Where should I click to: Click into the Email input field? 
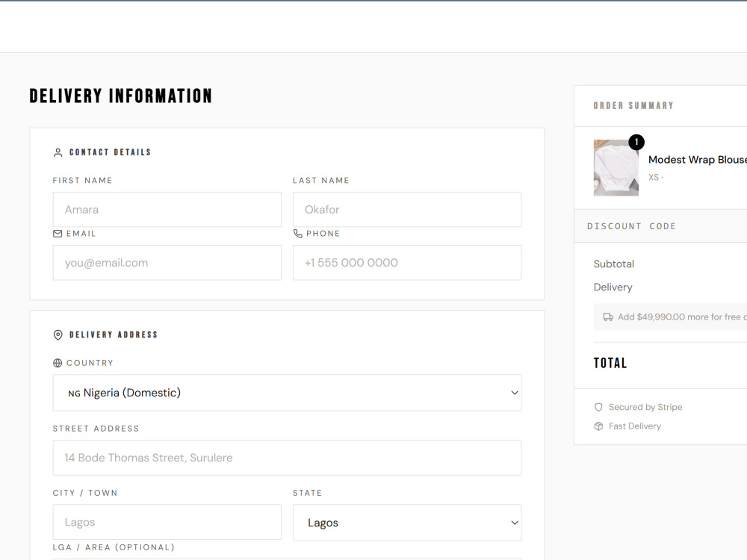coord(167,263)
